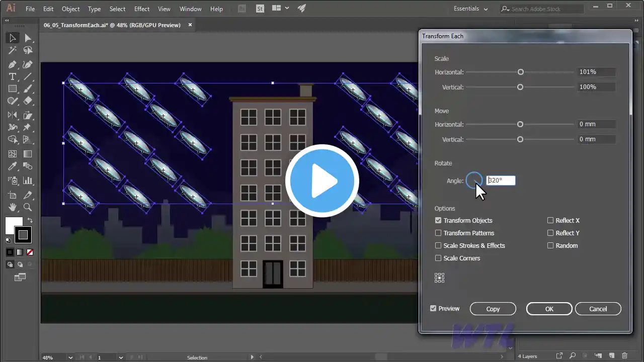Click the Copy button
This screenshot has width=644, height=362.
(493, 309)
